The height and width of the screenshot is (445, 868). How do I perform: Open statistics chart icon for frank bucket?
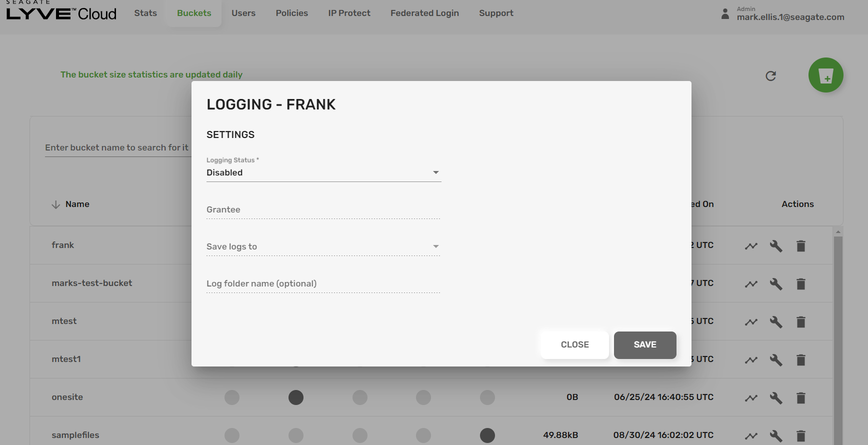click(x=751, y=246)
